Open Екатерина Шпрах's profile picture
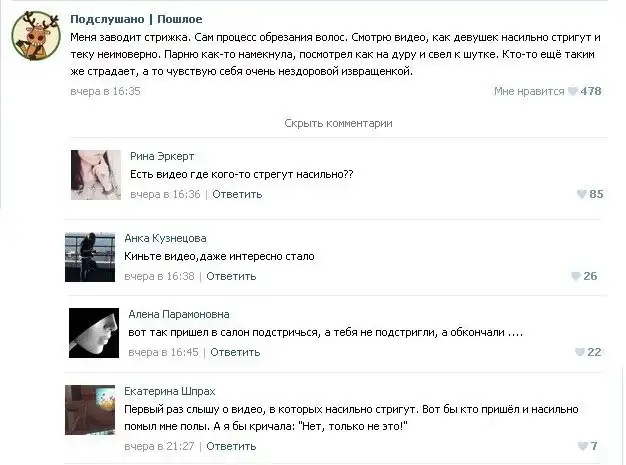 click(90, 410)
